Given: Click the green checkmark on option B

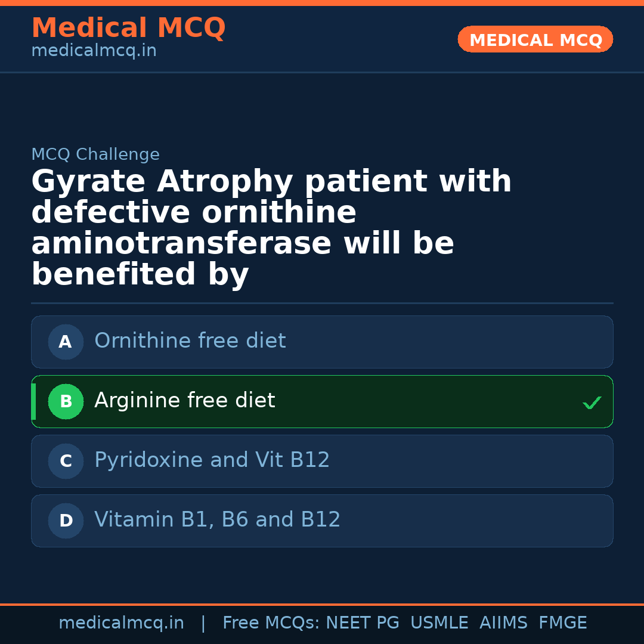Looking at the screenshot, I should pos(592,402).
